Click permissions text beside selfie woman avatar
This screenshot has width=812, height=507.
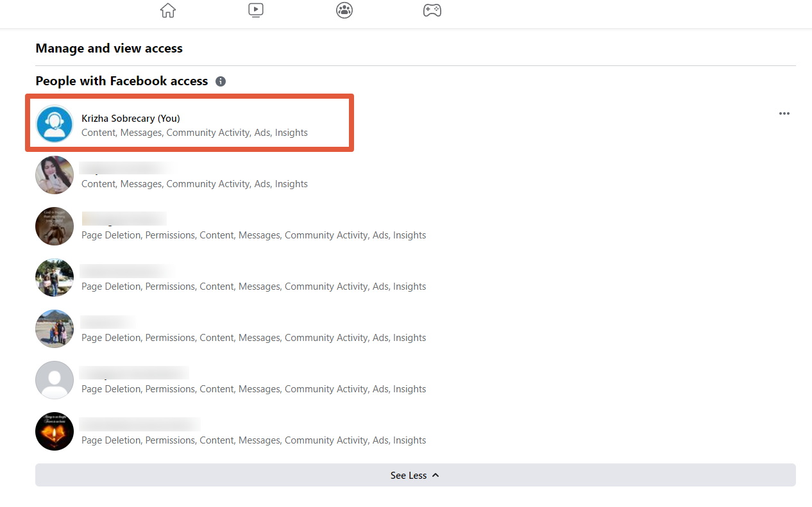coord(194,184)
